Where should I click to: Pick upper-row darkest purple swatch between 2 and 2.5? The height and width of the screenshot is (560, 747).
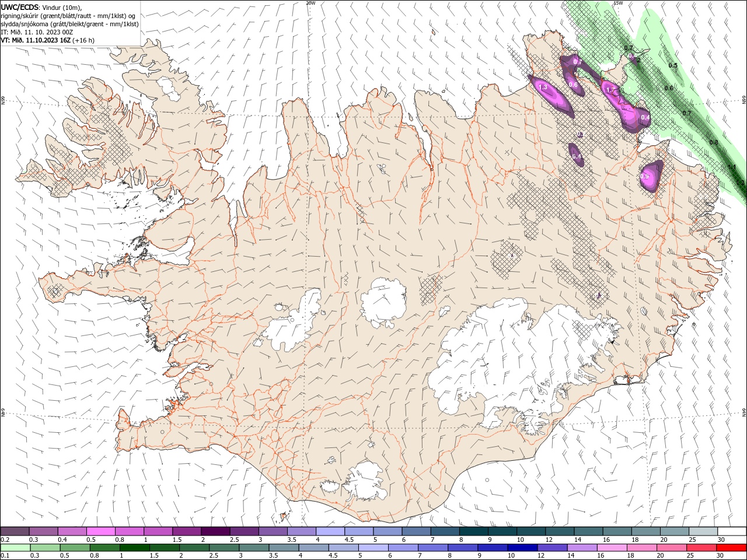[215, 531]
